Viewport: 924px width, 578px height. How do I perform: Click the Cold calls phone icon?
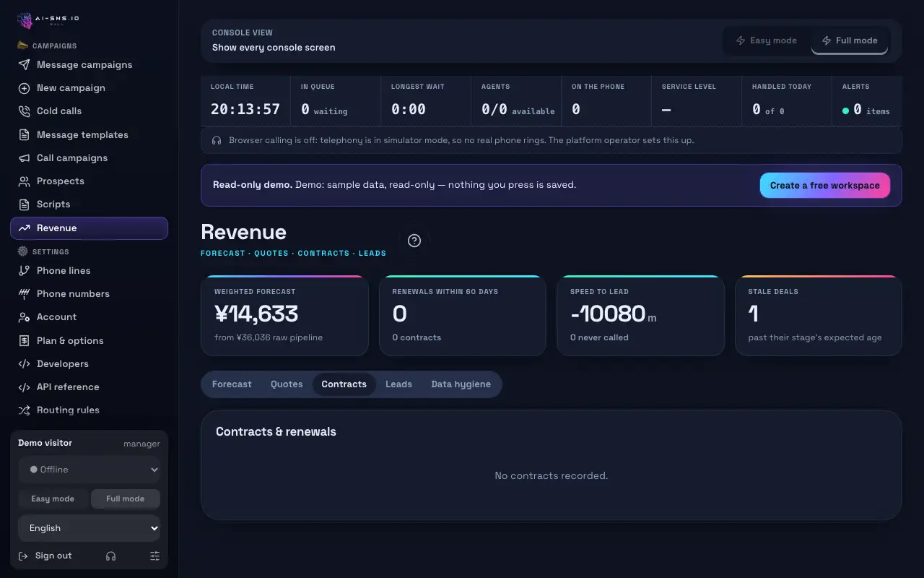tap(25, 111)
